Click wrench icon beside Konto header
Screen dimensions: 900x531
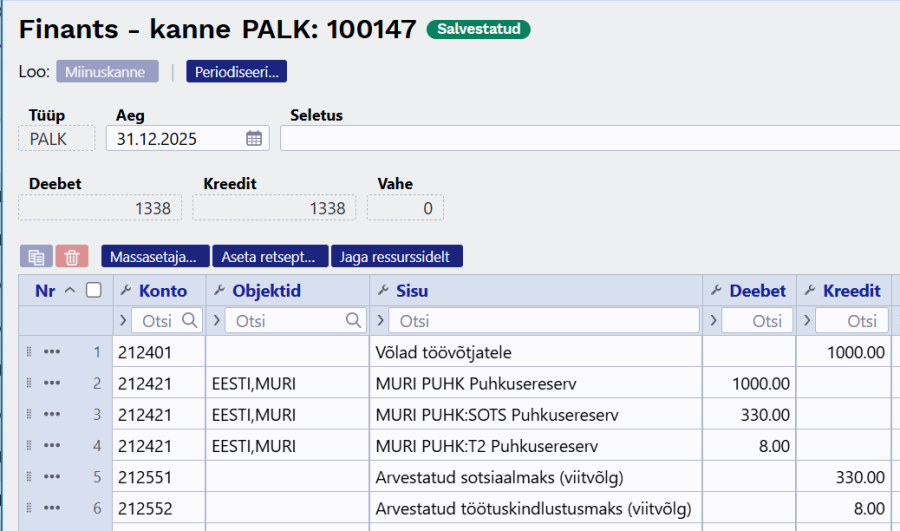(125, 291)
